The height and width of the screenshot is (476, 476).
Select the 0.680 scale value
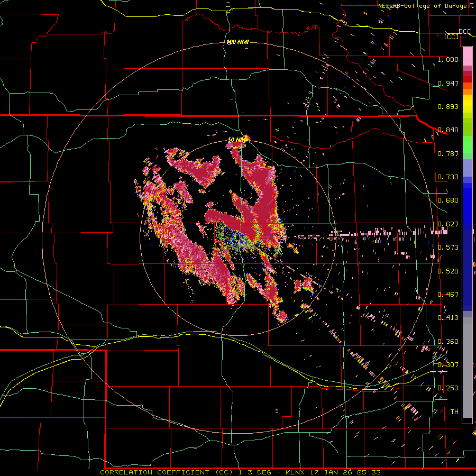(448, 200)
